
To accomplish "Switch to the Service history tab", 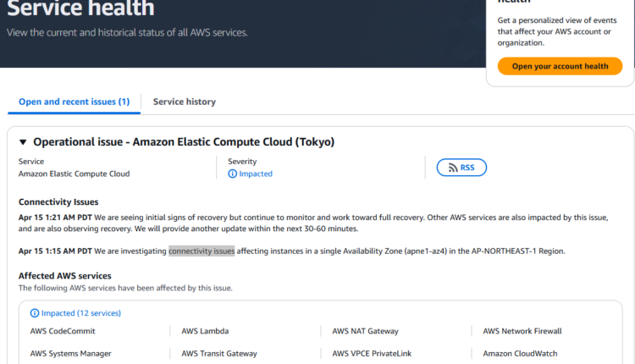I will click(184, 102).
